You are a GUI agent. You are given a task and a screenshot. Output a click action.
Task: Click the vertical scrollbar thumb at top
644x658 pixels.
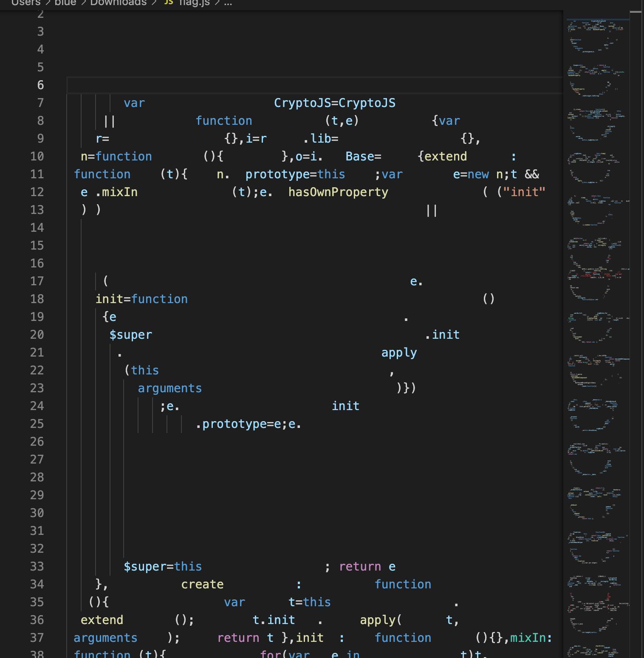(636, 11)
